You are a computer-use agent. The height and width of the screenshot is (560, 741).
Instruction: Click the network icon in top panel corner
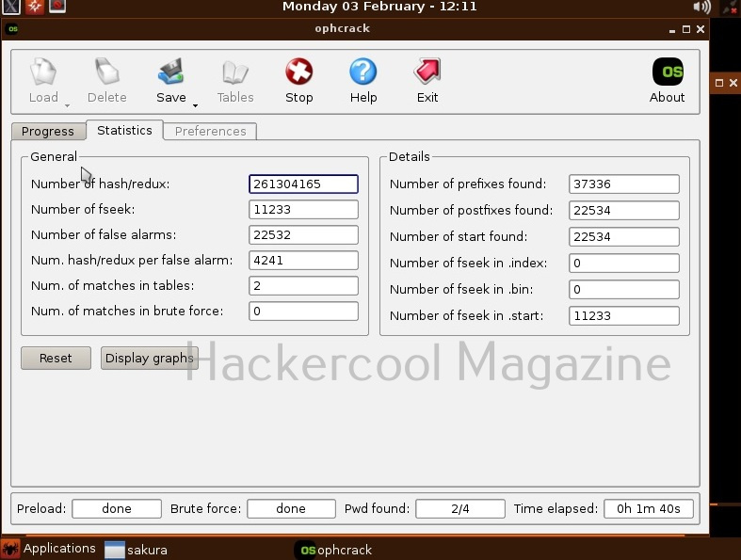click(x=730, y=7)
